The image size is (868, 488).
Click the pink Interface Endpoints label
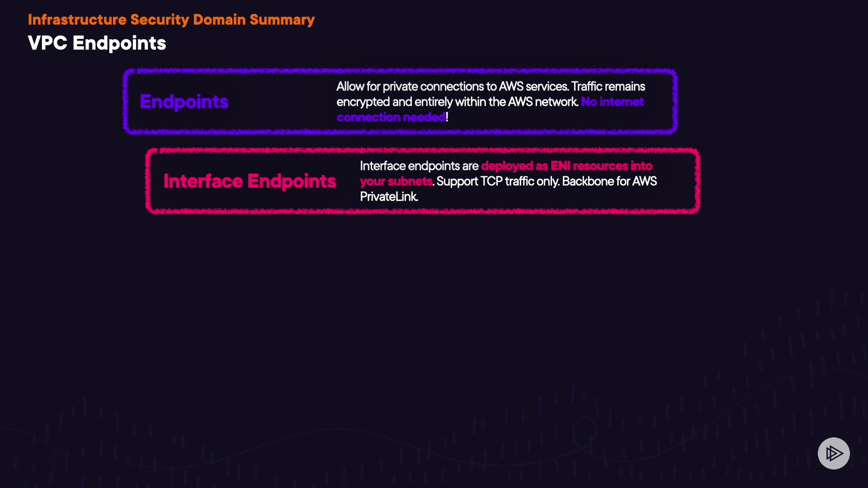tap(250, 181)
